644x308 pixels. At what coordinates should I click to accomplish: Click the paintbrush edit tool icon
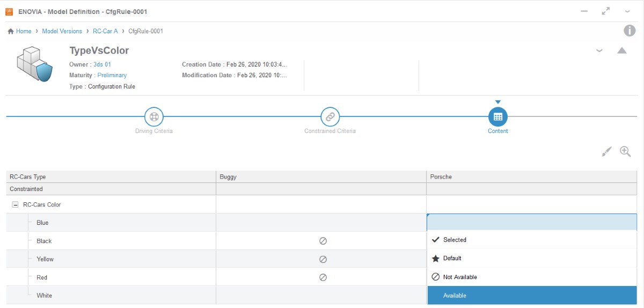(606, 152)
